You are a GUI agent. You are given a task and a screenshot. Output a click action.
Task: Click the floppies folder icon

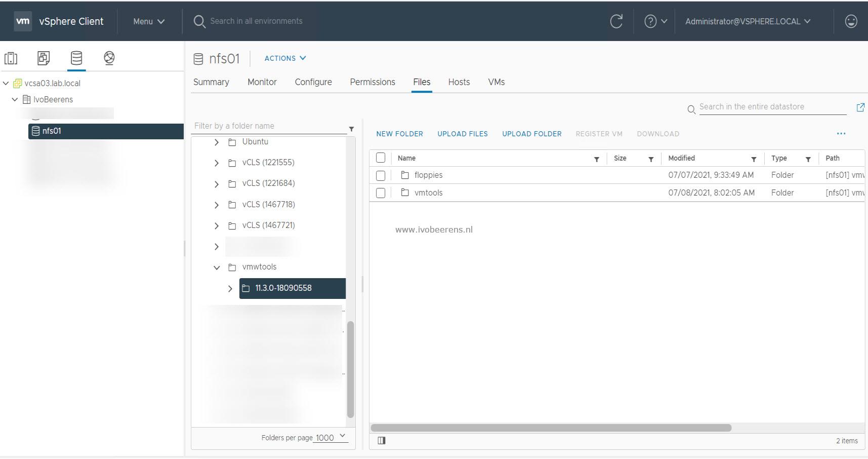[405, 175]
